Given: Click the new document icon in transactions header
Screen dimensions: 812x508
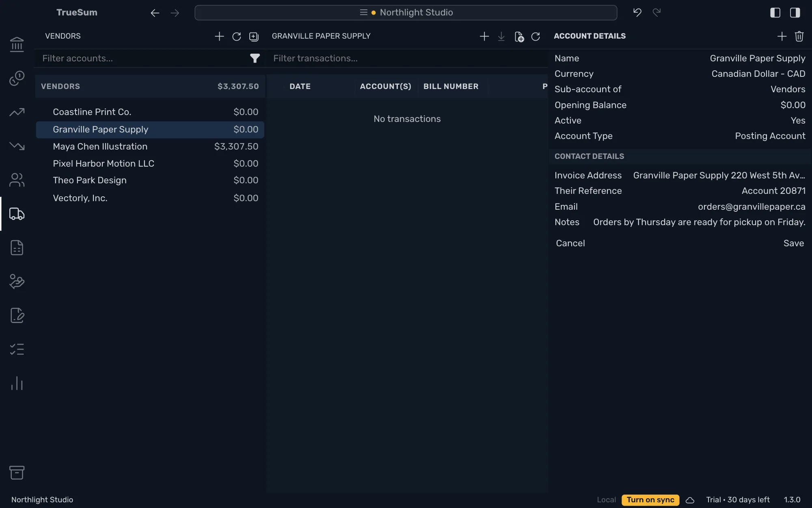Looking at the screenshot, I should [x=519, y=37].
